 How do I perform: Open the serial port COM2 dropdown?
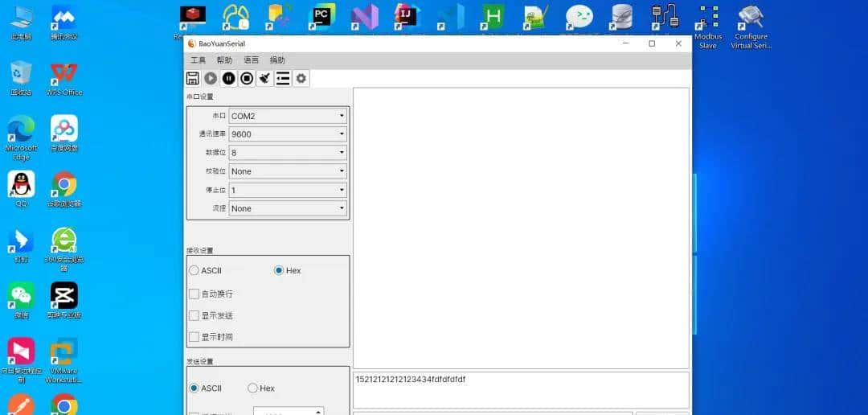click(x=288, y=116)
